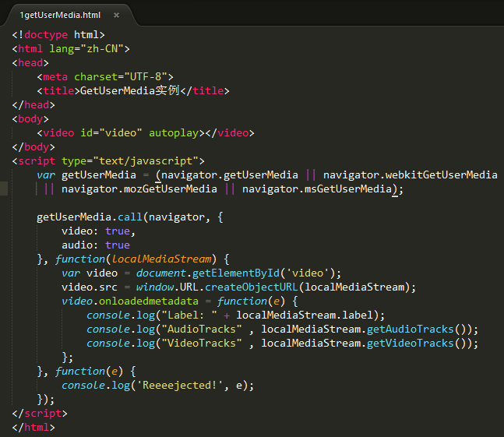This screenshot has width=504, height=437.
Task: Close the 1getUserMedia.html tab
Action: tap(116, 15)
